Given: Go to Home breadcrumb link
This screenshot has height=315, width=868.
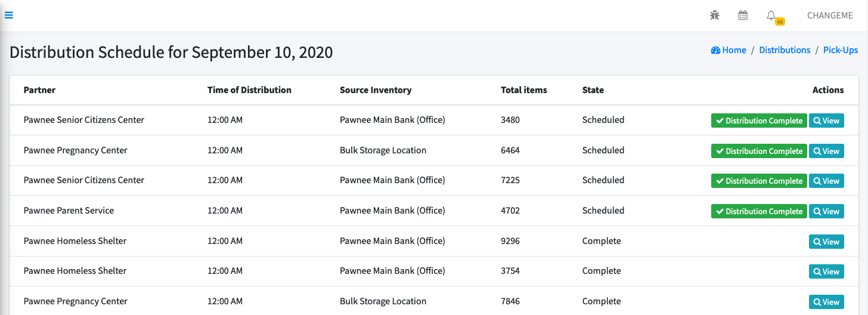Looking at the screenshot, I should click(728, 50).
